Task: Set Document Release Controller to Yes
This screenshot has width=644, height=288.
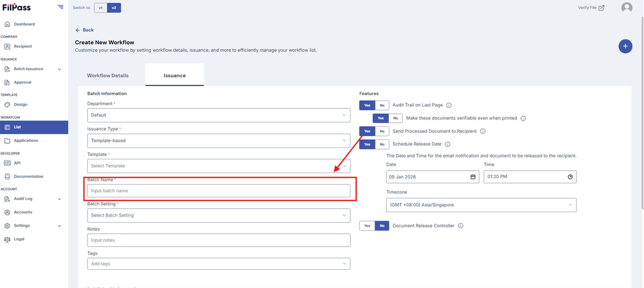Action: [x=367, y=226]
